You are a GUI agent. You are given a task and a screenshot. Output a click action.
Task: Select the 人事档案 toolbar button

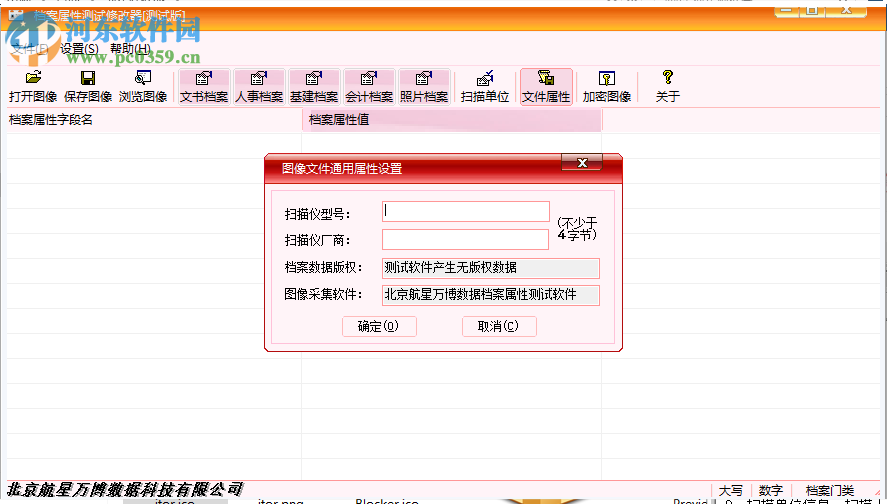click(x=259, y=87)
